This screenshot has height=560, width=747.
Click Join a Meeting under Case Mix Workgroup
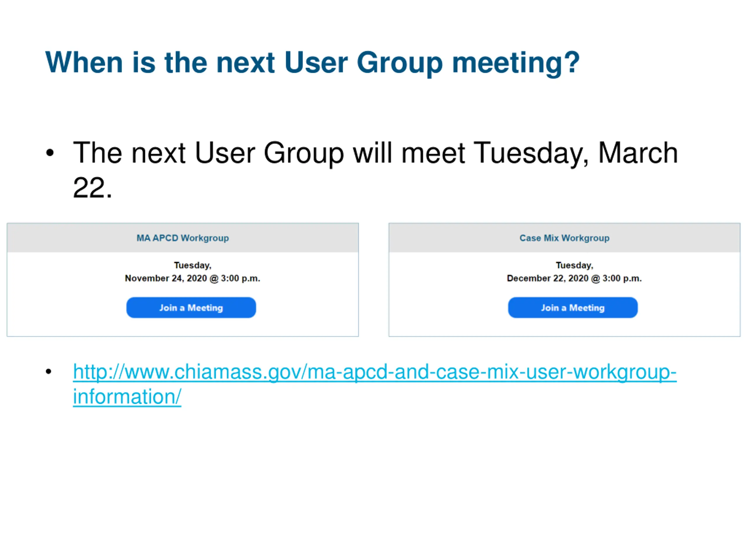[x=573, y=307]
